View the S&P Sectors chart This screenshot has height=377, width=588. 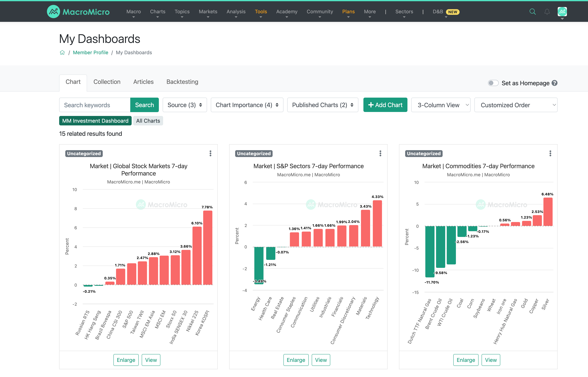(321, 360)
